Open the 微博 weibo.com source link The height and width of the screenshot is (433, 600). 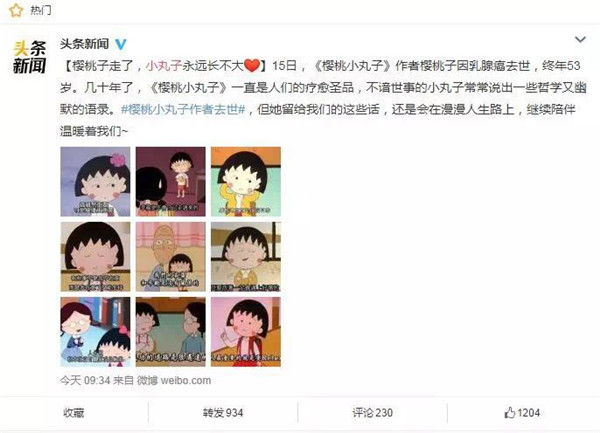(174, 380)
